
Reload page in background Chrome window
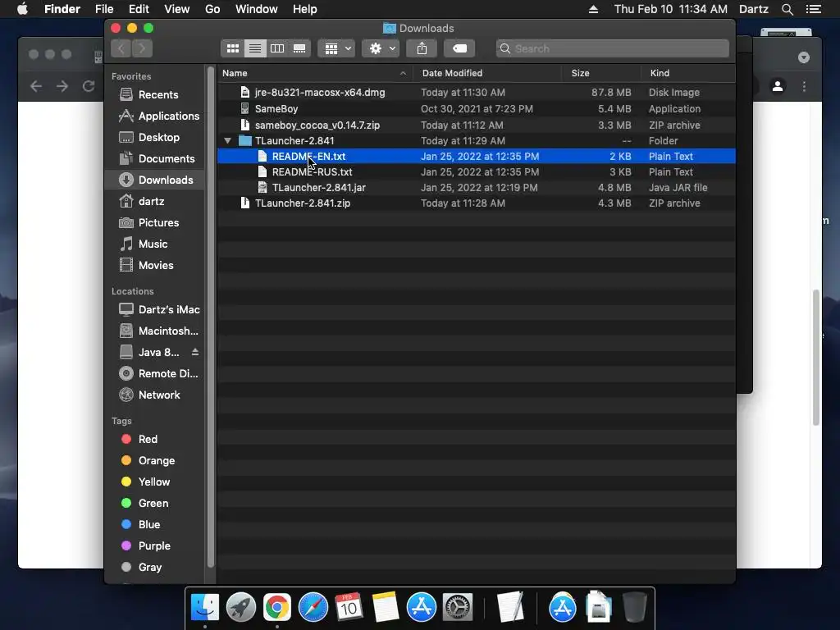click(x=89, y=86)
